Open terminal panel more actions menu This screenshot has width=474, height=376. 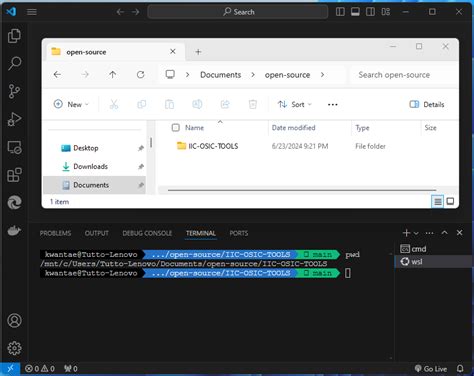430,233
